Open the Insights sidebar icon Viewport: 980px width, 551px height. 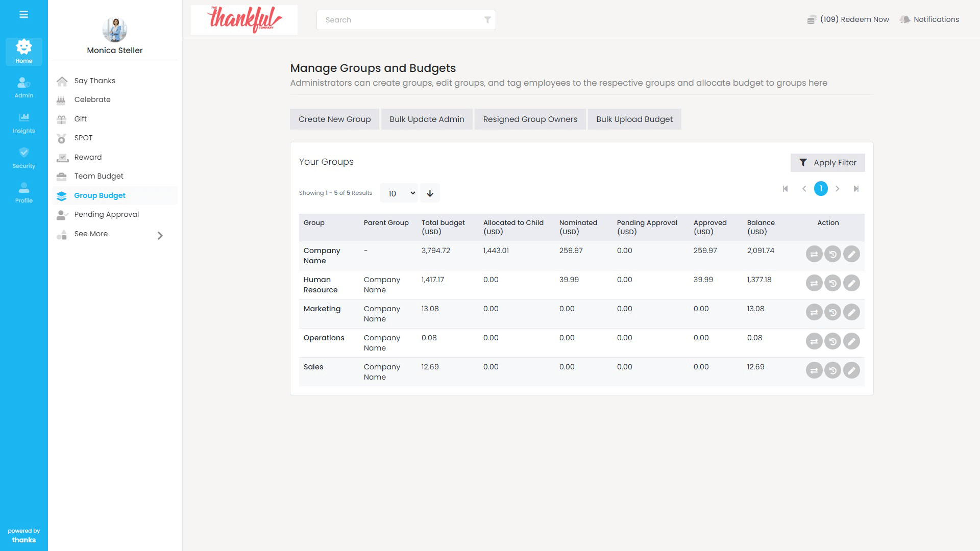[x=23, y=122]
